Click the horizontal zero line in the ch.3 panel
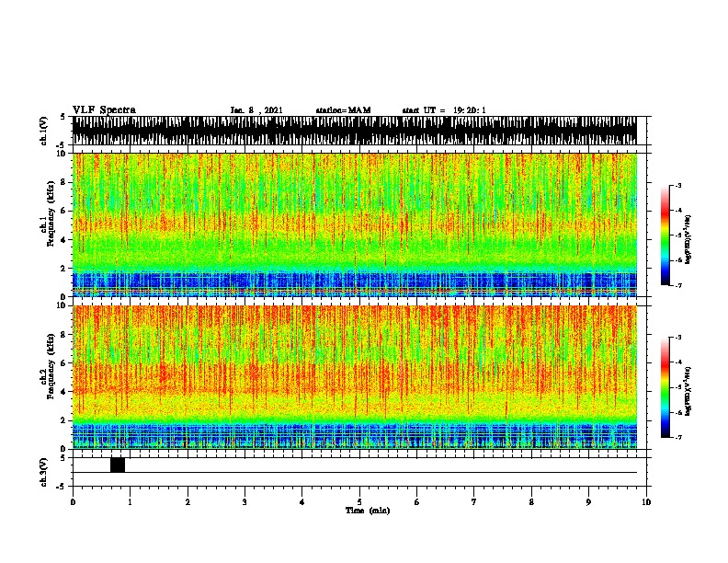 355,473
